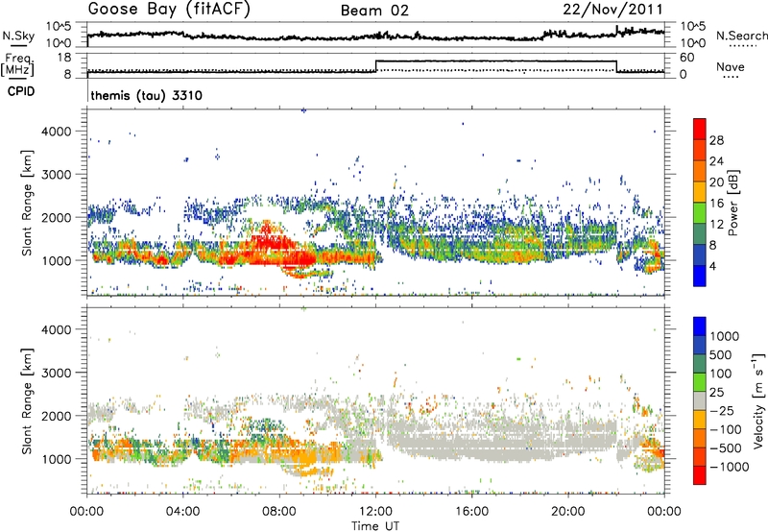The width and height of the screenshot is (768, 532).
Task: Click the '-1000' velocity colorbar tick
Action: click(729, 467)
